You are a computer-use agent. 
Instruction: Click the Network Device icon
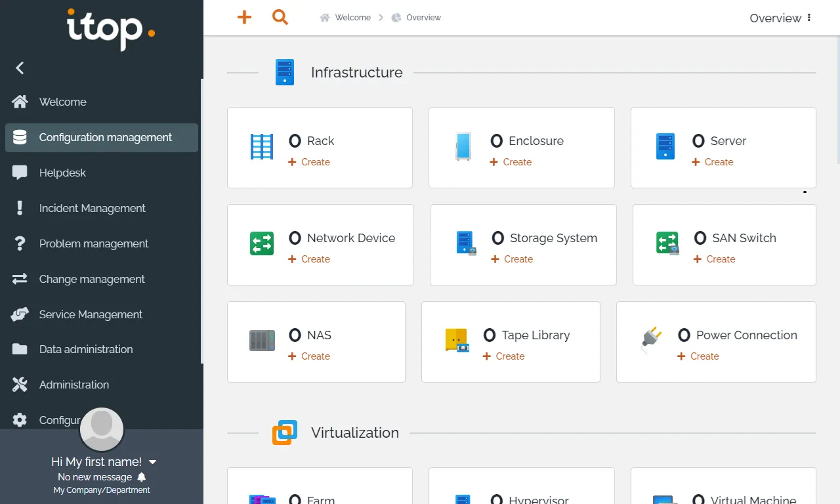click(262, 243)
